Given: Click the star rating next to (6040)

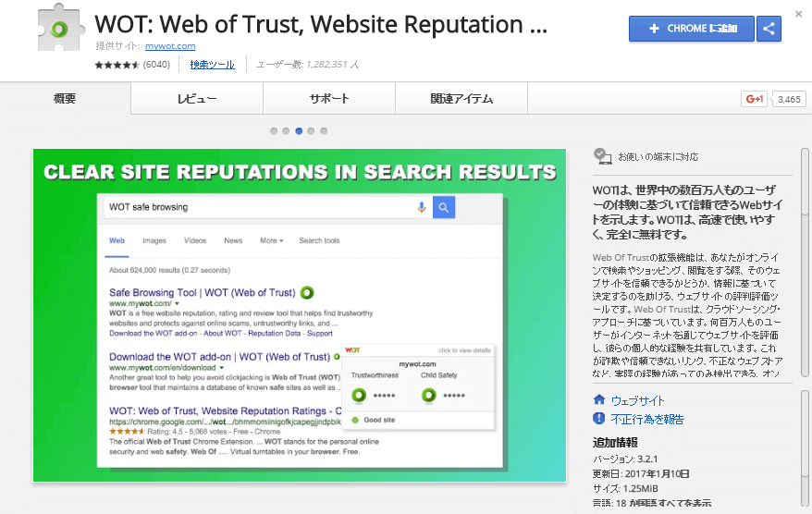Looking at the screenshot, I should [117, 65].
